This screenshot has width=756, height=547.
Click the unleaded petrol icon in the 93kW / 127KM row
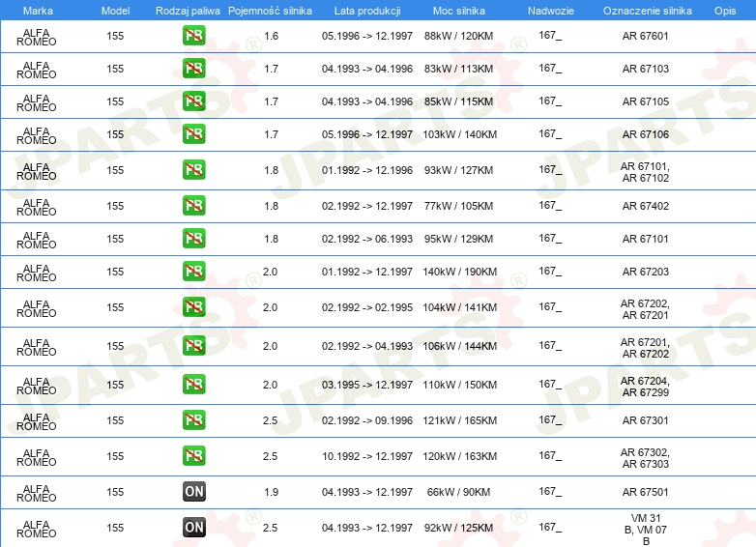click(x=193, y=170)
